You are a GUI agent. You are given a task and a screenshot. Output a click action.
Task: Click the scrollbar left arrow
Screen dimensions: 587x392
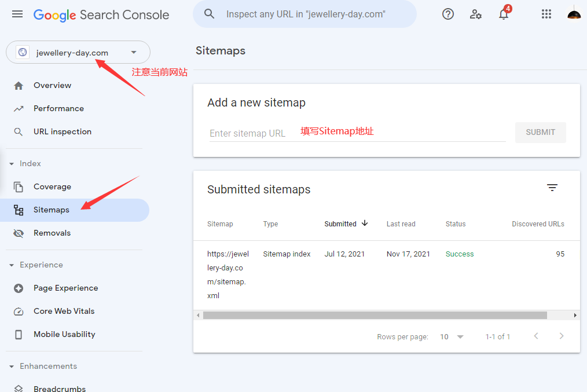tap(198, 316)
